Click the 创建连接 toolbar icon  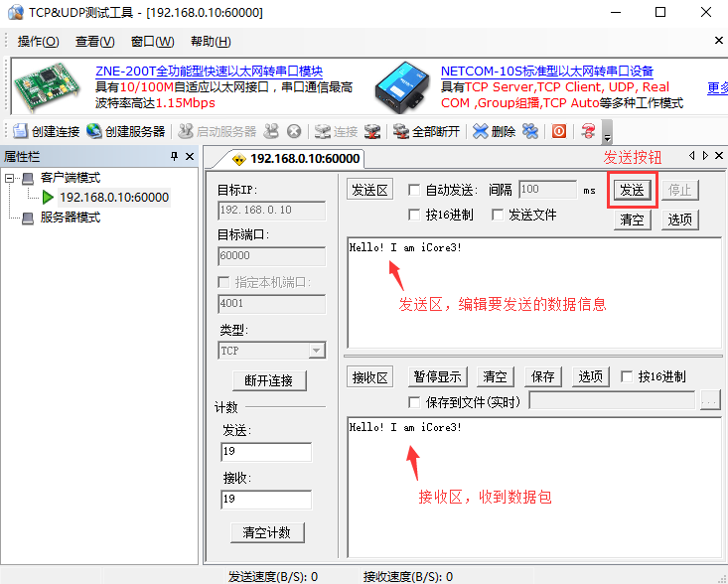(x=22, y=131)
